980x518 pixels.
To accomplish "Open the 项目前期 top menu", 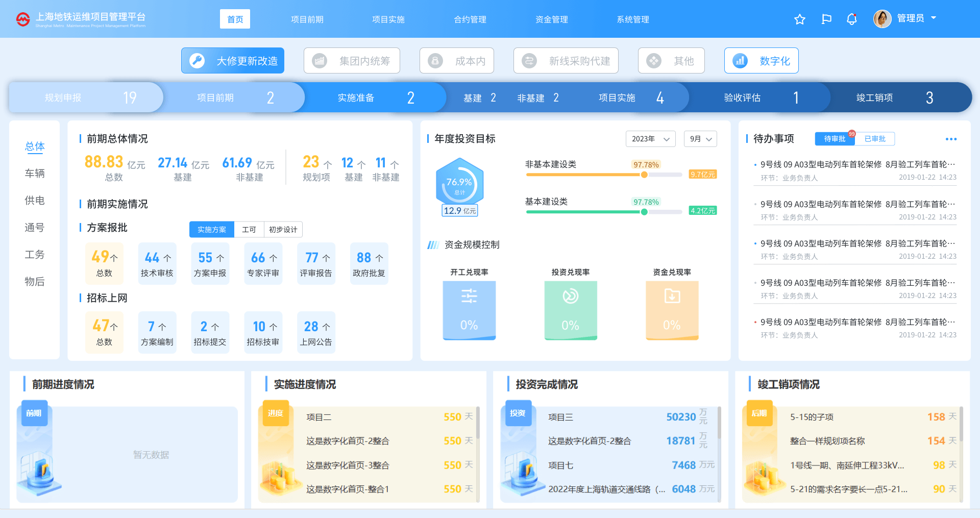I will (x=307, y=19).
